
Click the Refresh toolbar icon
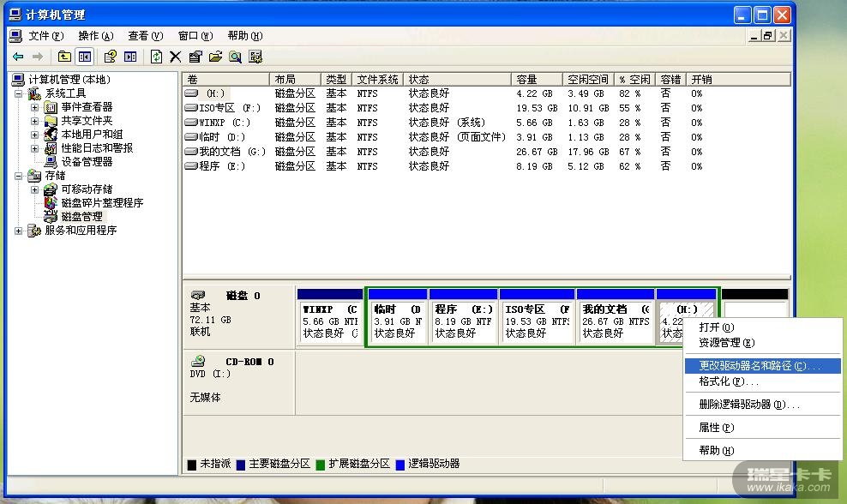click(156, 57)
